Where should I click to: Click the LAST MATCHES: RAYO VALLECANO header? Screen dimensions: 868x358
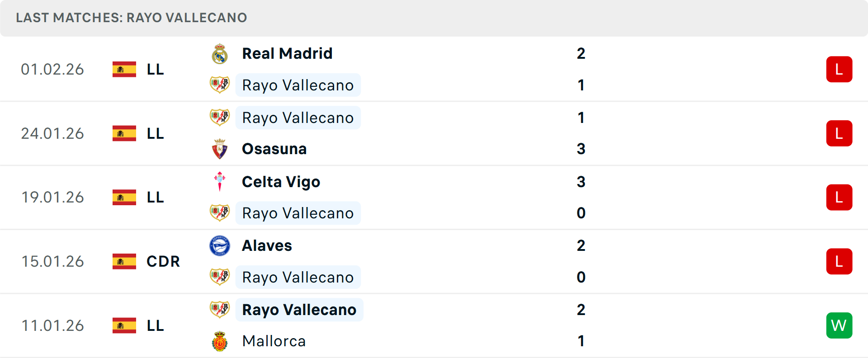[131, 18]
